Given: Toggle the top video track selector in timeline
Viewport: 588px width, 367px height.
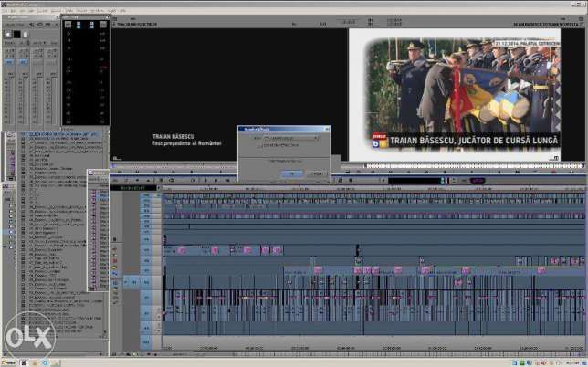Looking at the screenshot, I should coord(146,196).
